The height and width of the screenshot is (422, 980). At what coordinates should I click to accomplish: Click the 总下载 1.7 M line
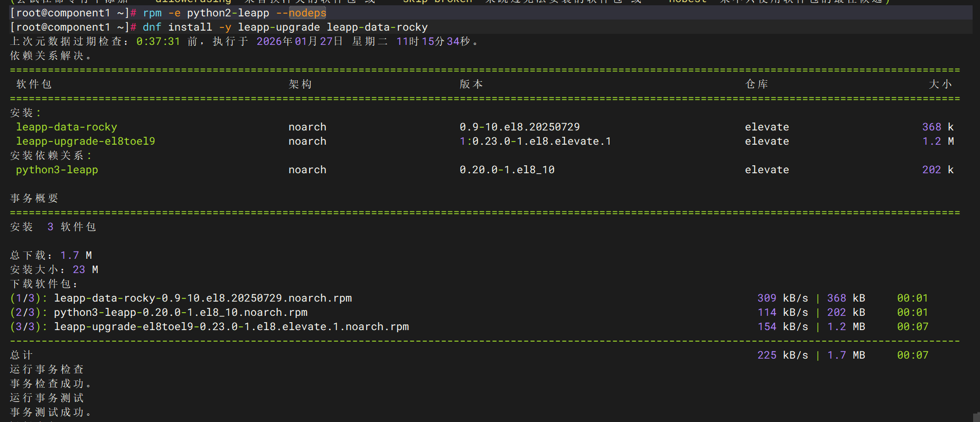click(x=51, y=255)
